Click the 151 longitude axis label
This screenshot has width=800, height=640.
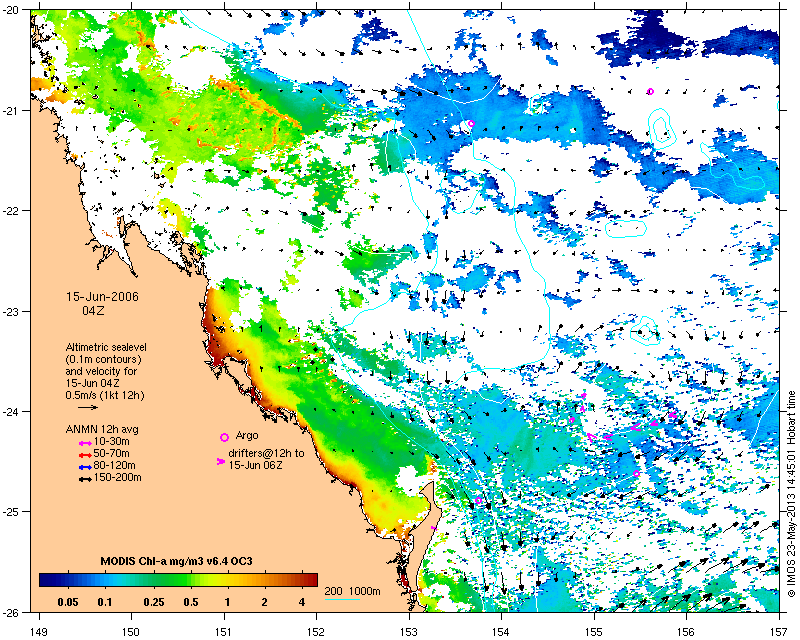click(x=224, y=632)
